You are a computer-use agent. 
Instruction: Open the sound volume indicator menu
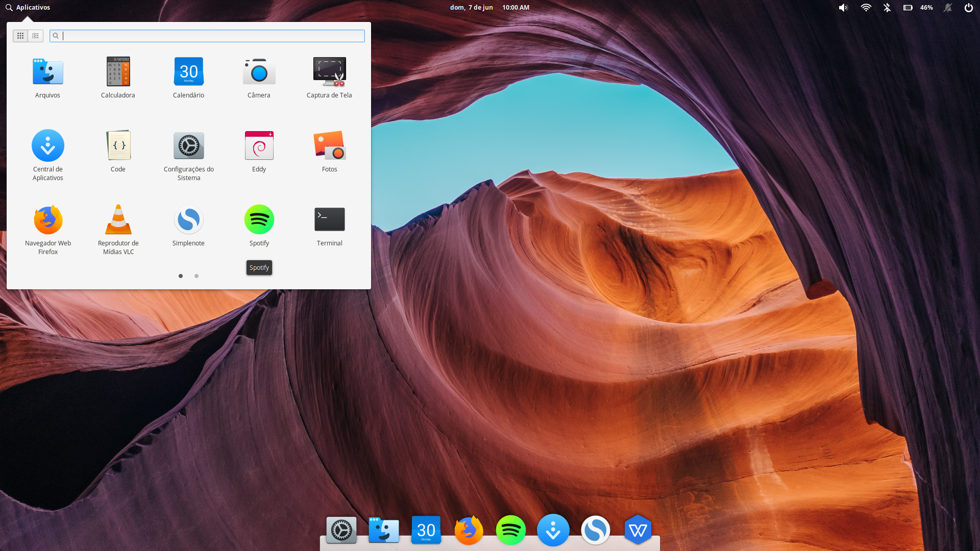coord(843,8)
